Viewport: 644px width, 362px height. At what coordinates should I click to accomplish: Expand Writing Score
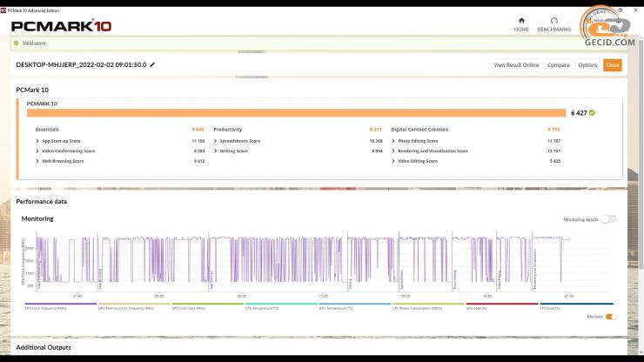[216, 151]
